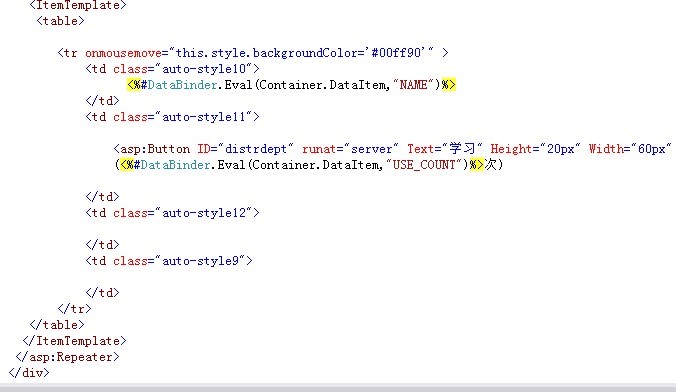
Task: Click the auto-style10 class value
Action: pos(204,69)
